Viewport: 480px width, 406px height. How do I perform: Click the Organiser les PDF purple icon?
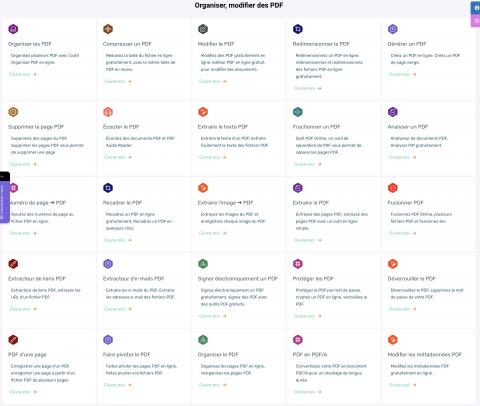[13, 29]
